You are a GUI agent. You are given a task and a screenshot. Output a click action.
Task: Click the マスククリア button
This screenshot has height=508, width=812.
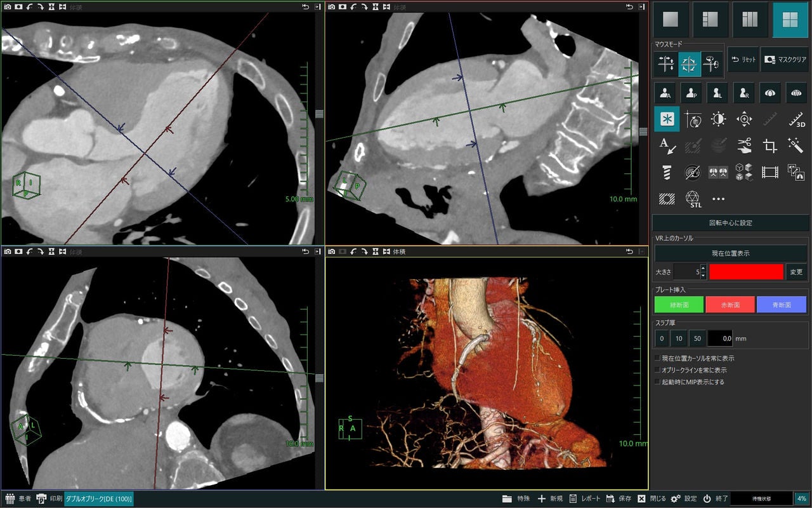pyautogui.click(x=785, y=59)
